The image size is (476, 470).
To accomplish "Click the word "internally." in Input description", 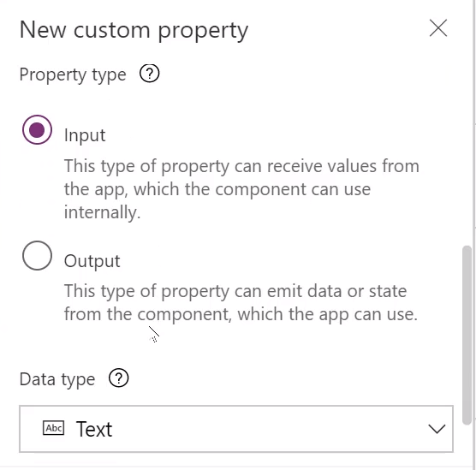I will (x=102, y=212).
